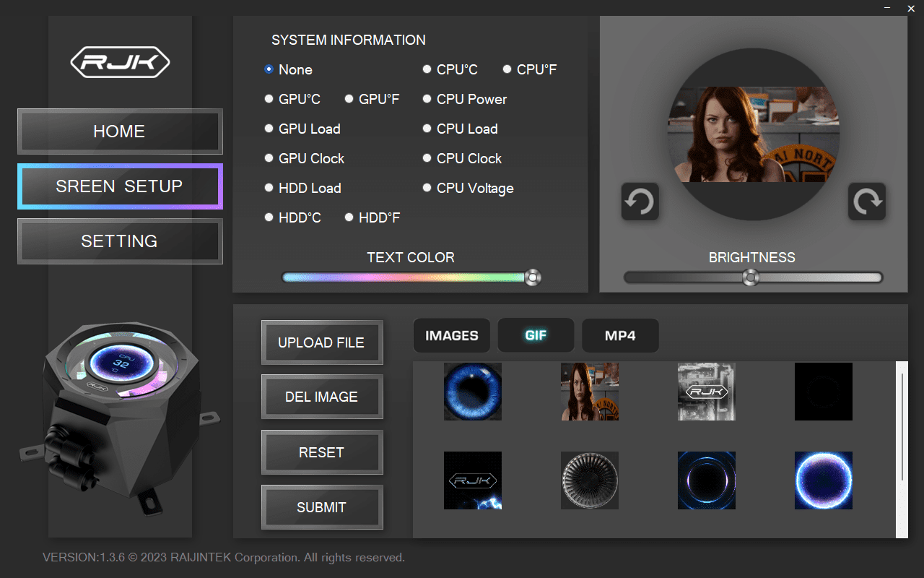The image size is (924, 578).
Task: Select the gray RJK logo thumbnail
Action: (x=707, y=392)
